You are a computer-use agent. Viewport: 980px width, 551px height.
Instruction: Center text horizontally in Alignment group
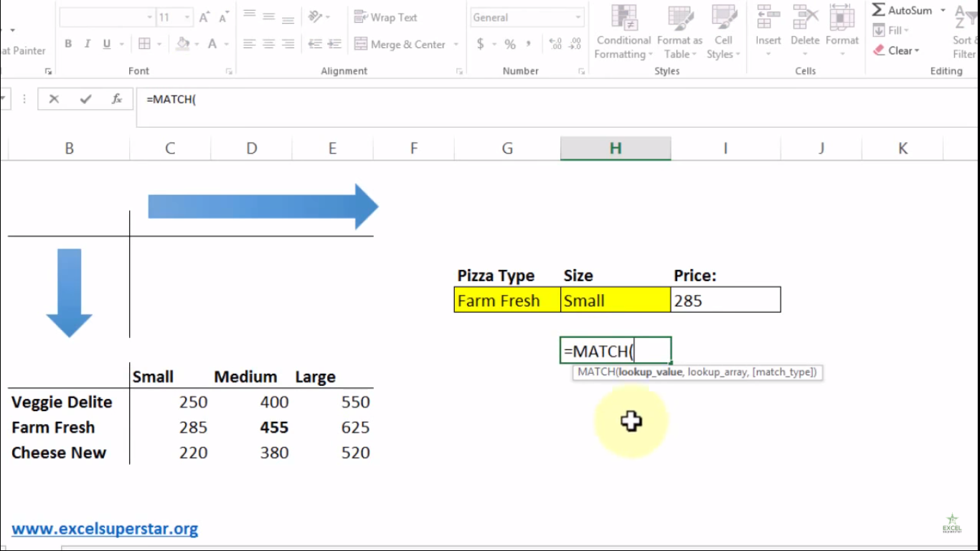pos(269,44)
